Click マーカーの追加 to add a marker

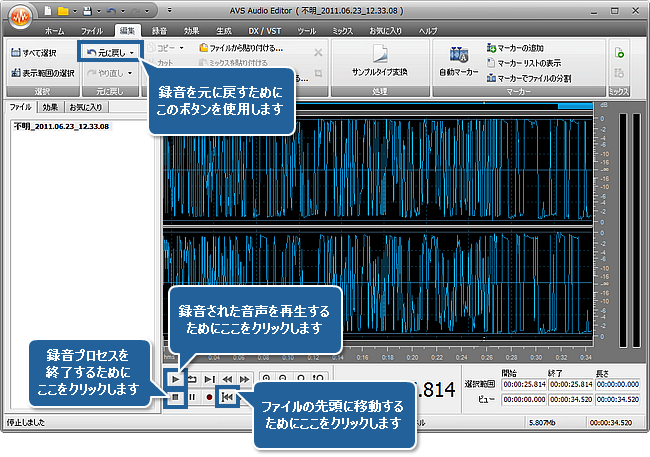515,48
